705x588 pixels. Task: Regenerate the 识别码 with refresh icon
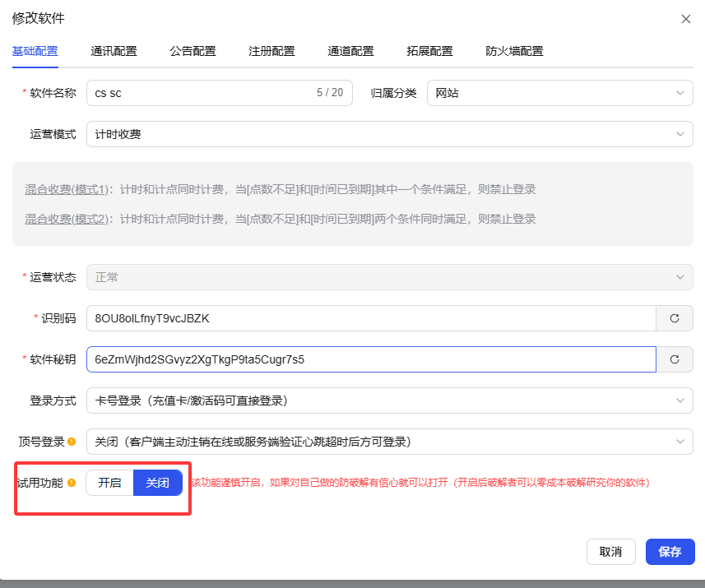click(x=675, y=318)
